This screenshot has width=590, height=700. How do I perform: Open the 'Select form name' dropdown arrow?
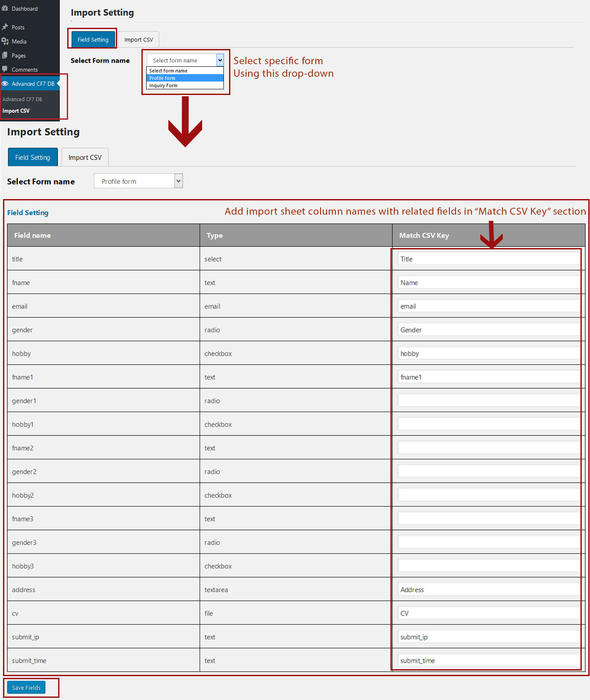220,60
